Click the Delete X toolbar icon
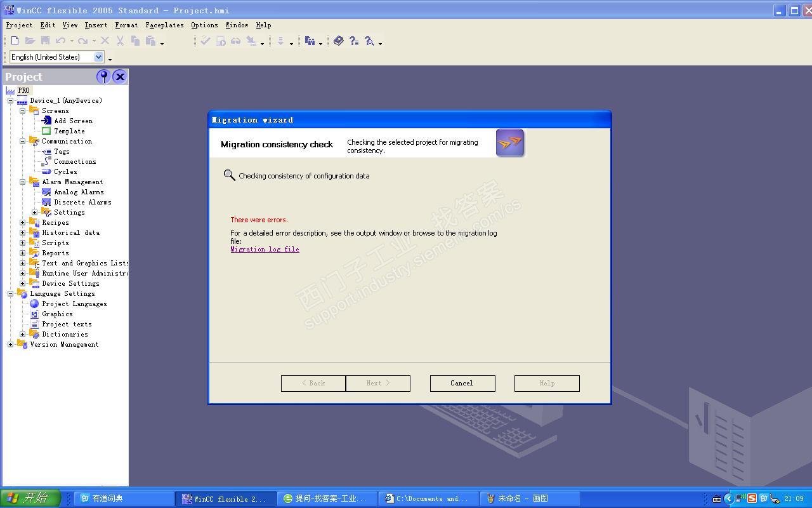Viewport: 812px width, 508px height. 105,41
